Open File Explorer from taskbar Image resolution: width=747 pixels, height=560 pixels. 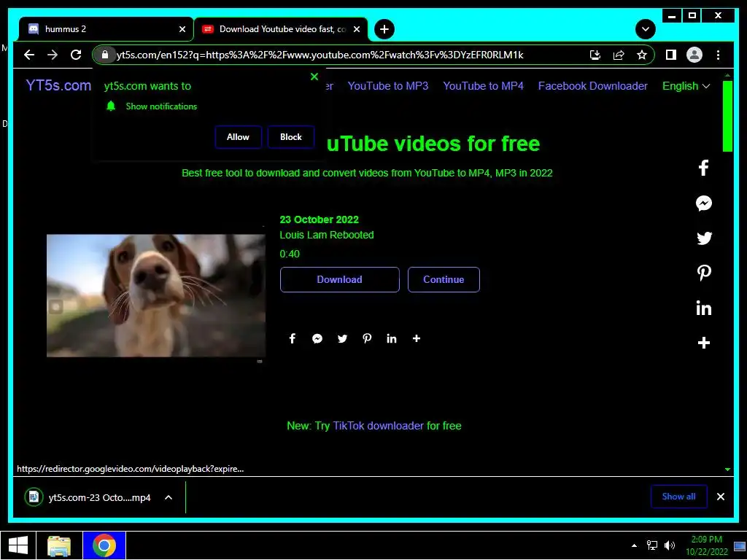pos(59,545)
